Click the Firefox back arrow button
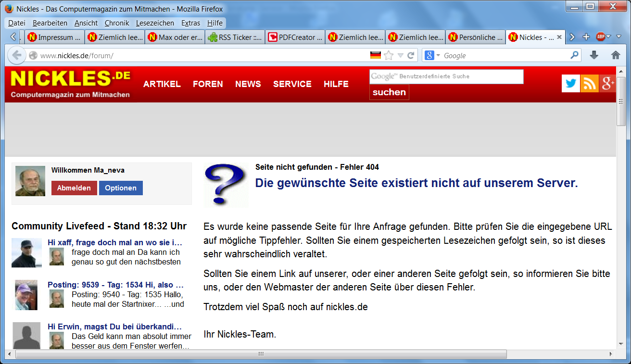The image size is (631, 364). [x=17, y=55]
